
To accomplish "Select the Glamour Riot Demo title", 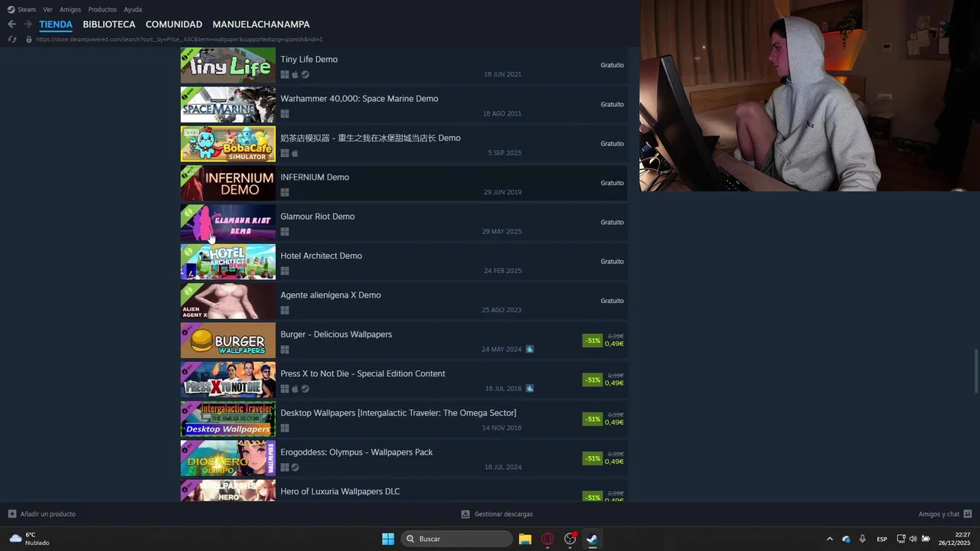I will [x=317, y=217].
